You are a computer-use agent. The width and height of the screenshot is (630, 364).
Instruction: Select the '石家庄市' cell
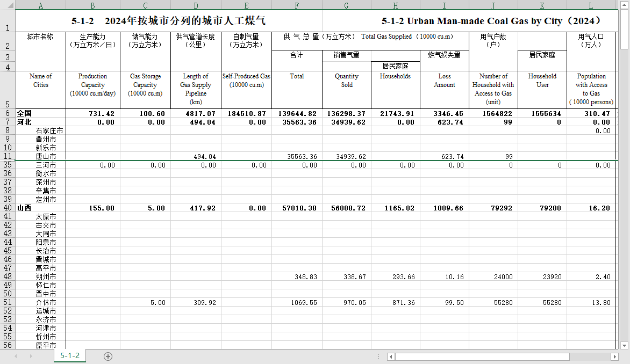click(40, 130)
